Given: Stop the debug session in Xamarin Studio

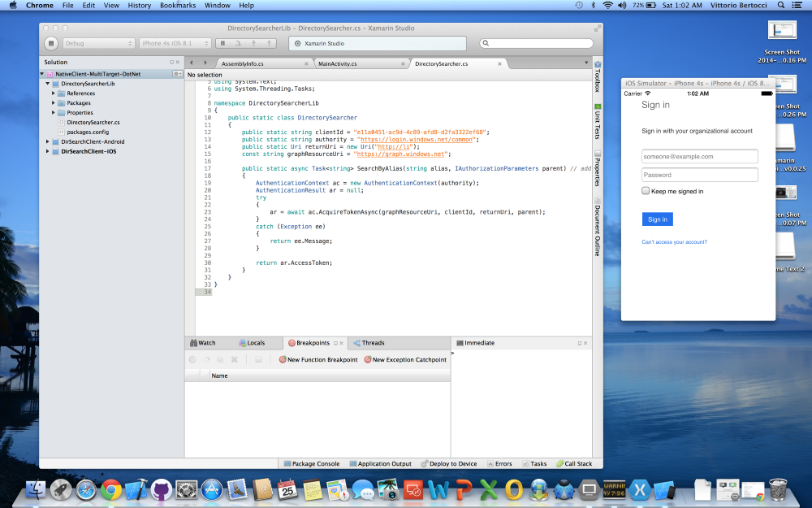Looking at the screenshot, I should click(50, 44).
